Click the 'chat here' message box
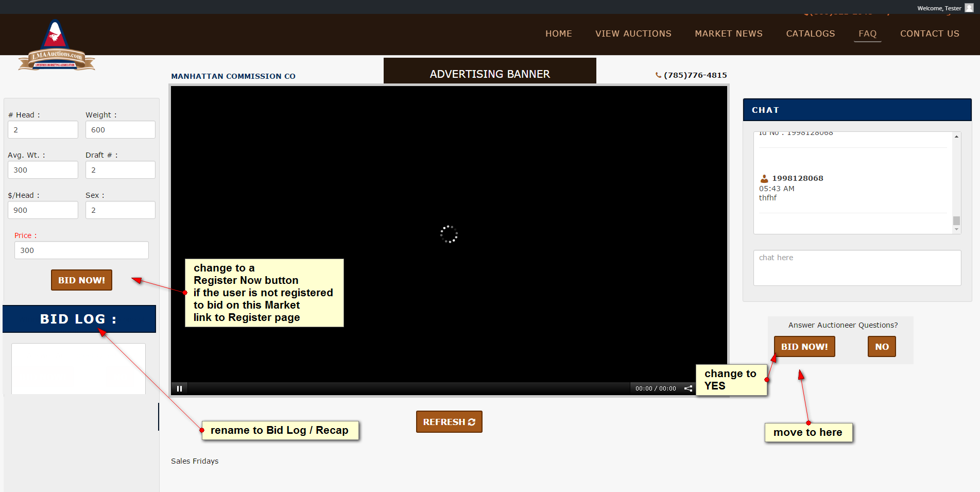This screenshot has width=980, height=492. [857, 268]
